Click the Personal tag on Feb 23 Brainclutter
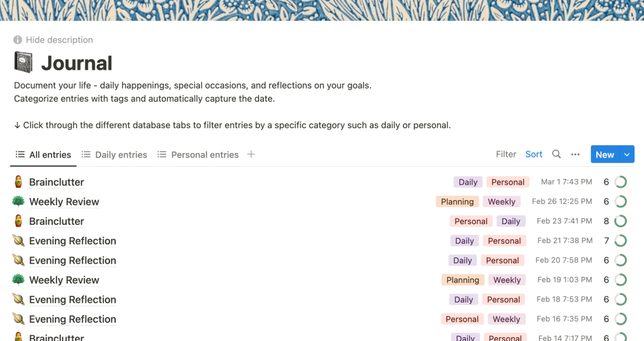Image resolution: width=644 pixels, height=341 pixels. (x=471, y=221)
